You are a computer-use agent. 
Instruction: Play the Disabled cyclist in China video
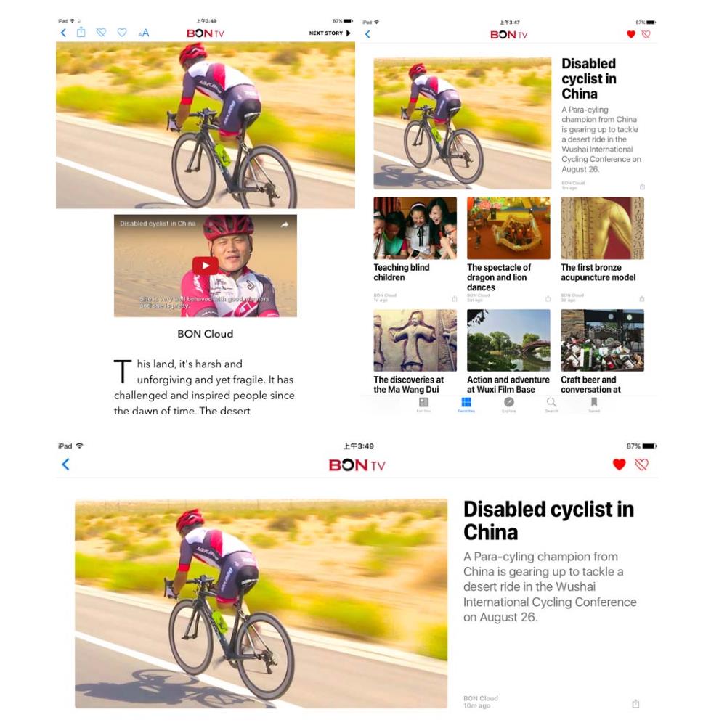[x=206, y=266]
